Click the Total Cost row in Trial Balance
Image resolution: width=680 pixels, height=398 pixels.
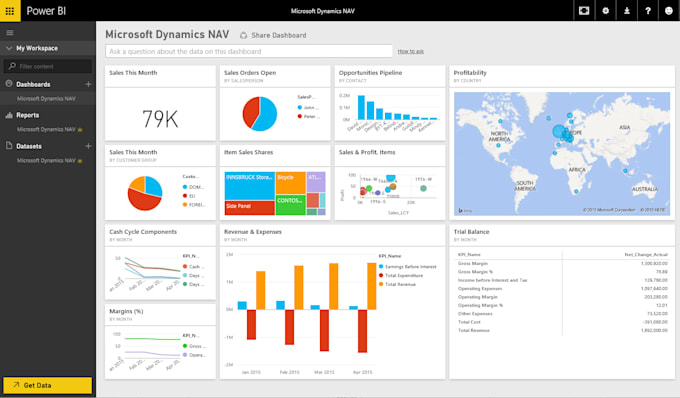[562, 322]
